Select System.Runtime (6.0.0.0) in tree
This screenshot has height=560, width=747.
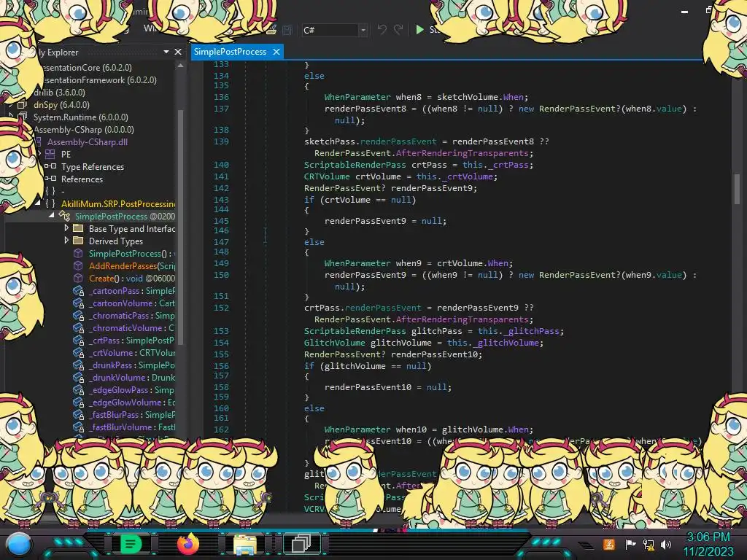tap(80, 117)
